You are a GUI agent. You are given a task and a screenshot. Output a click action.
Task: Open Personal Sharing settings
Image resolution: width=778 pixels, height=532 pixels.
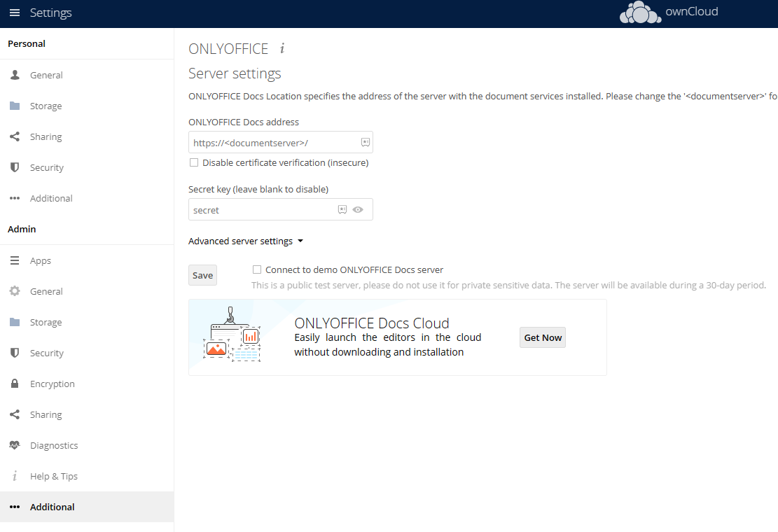click(x=46, y=136)
